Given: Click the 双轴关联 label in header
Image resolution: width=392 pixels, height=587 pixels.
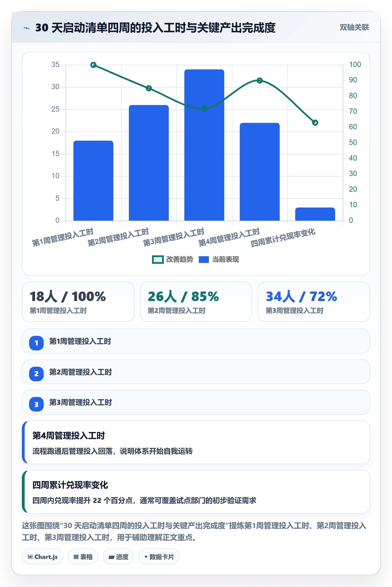Looking at the screenshot, I should pos(354,27).
